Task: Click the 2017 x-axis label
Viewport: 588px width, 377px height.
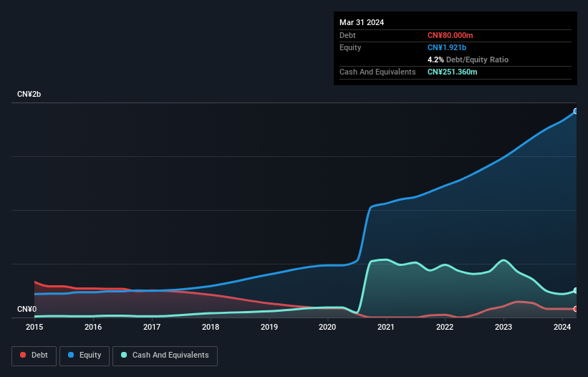Action: [152, 327]
